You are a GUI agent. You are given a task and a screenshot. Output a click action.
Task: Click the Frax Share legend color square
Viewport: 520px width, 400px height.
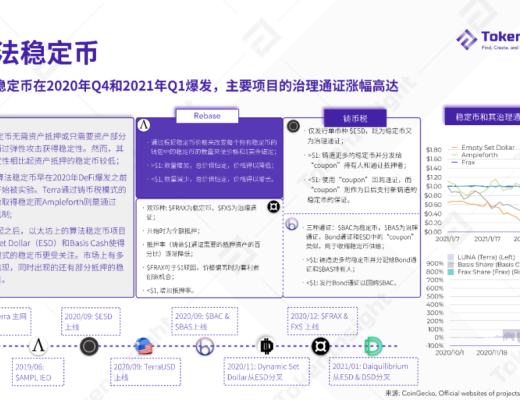coord(451,272)
